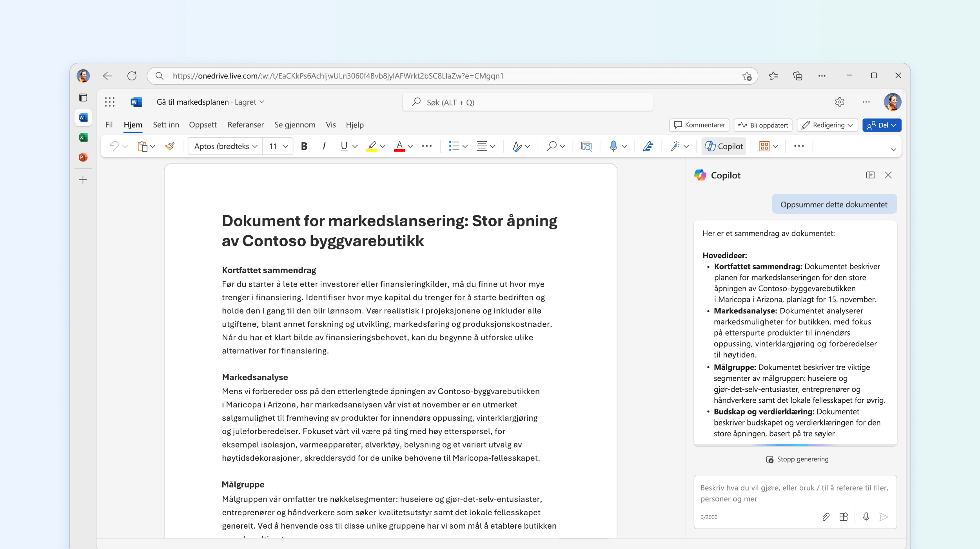Open the Oppsett tab
The image size is (980, 549).
pyautogui.click(x=203, y=125)
